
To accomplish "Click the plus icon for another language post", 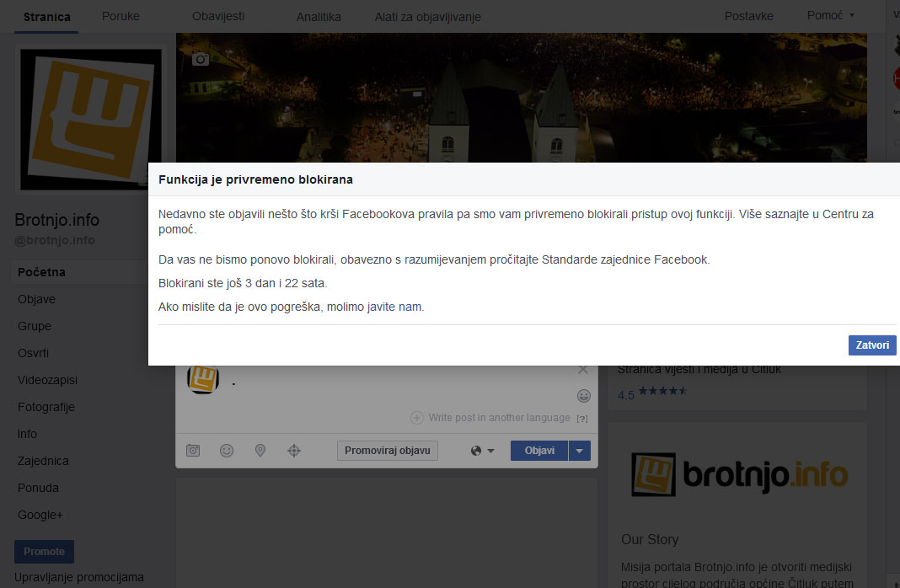I will (416, 418).
